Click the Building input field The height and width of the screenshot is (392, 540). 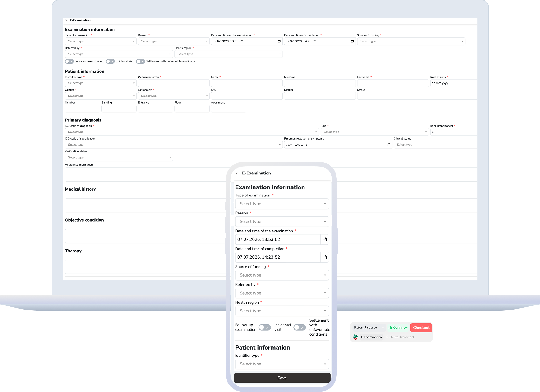[119, 109]
